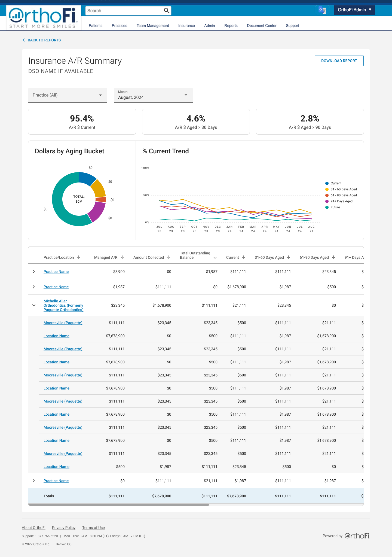Open the Team Management menu
392x557 pixels.
153,26
